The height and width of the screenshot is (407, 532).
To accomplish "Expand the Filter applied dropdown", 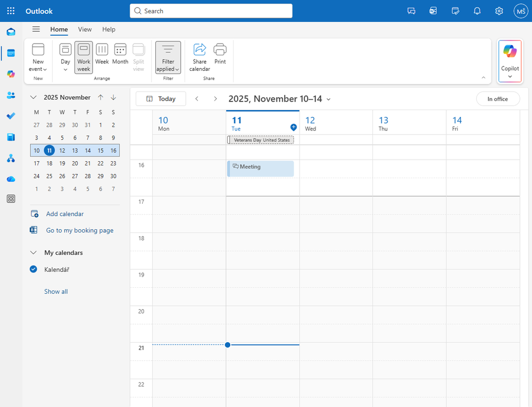I will coord(168,57).
